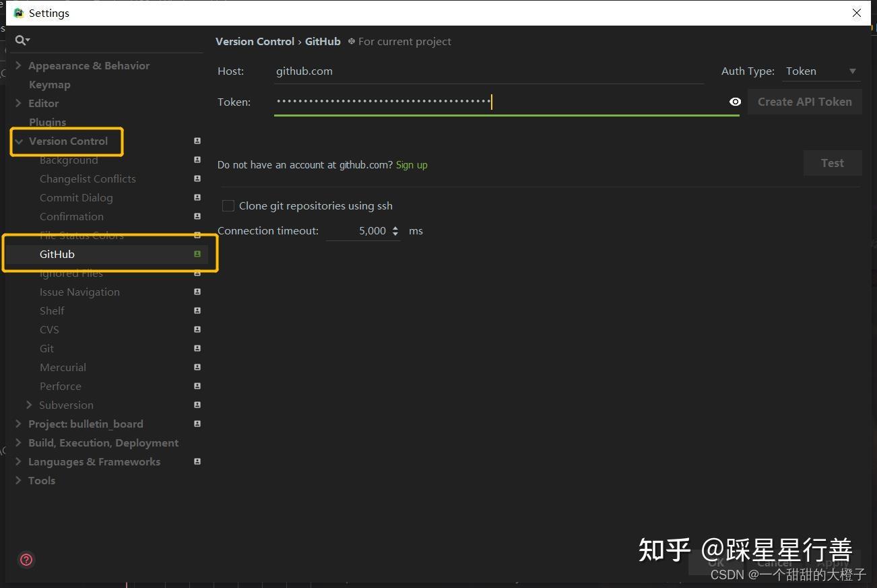Screen dimensions: 877x588
Task: Increase connection timeout with the up stepper
Action: pos(395,227)
